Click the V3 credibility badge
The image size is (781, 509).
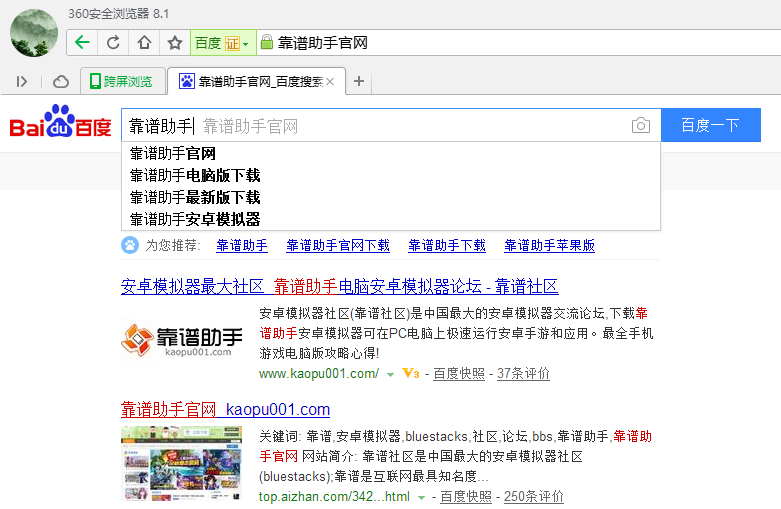pos(411,373)
